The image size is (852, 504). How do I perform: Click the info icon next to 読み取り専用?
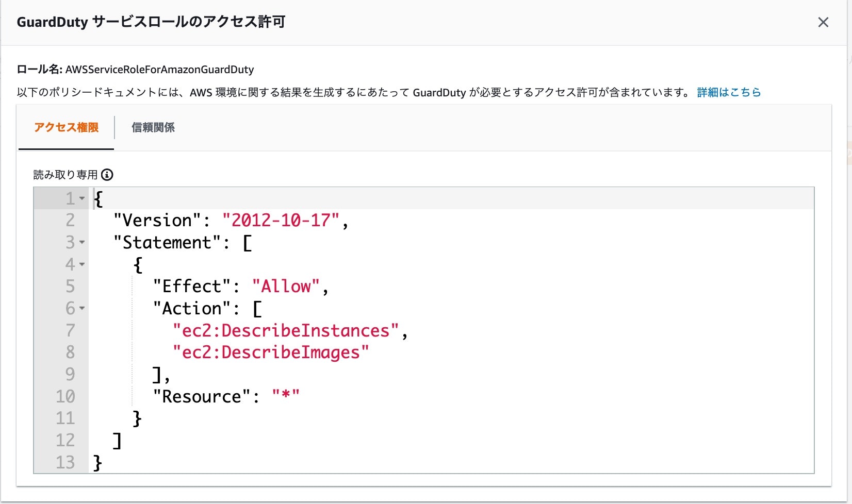point(107,175)
